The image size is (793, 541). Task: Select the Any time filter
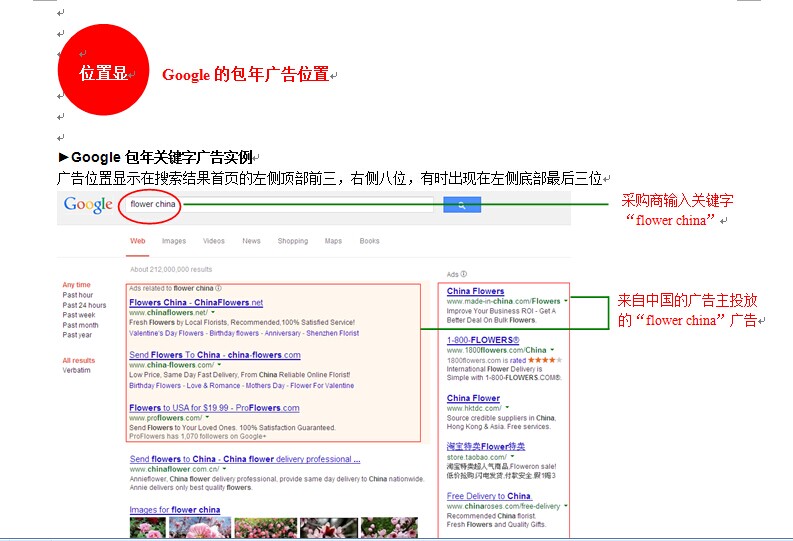[76, 285]
